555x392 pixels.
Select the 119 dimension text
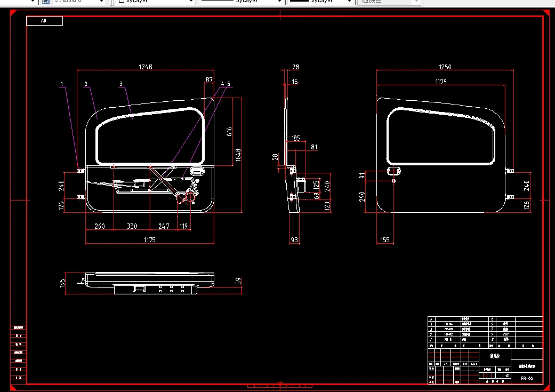(x=183, y=226)
